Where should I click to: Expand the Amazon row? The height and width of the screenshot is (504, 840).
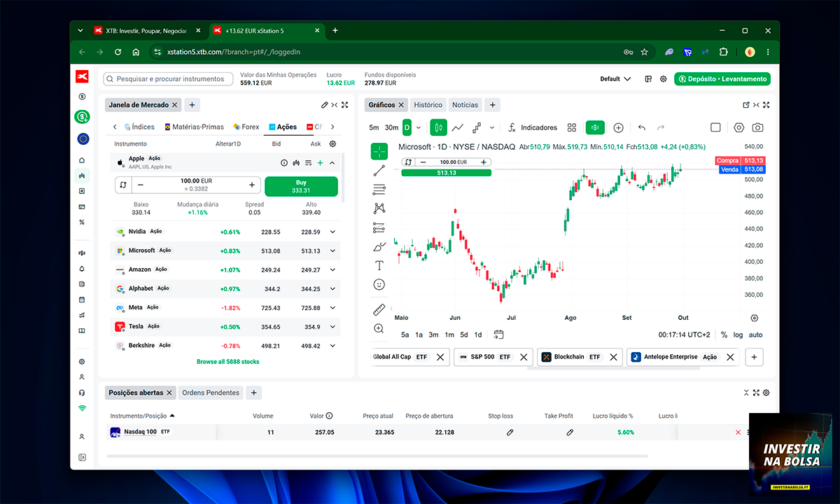(332, 269)
